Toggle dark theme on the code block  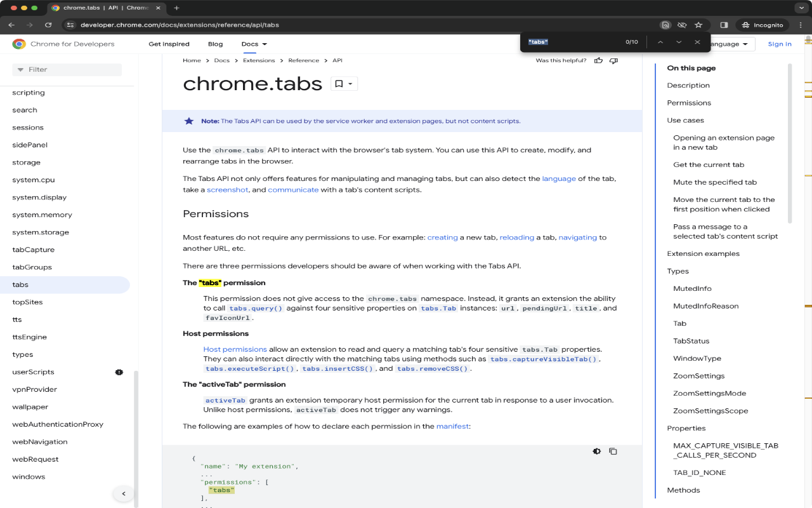point(596,451)
